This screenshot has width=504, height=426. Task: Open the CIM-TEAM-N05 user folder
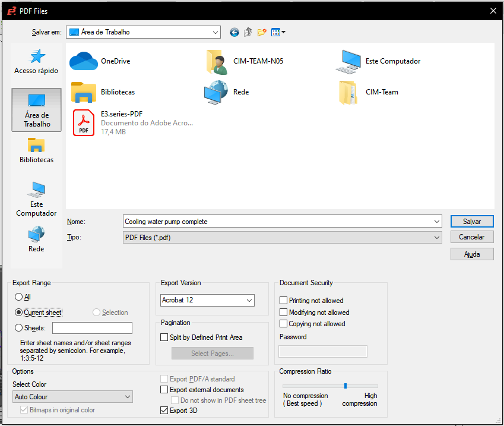coord(216,61)
